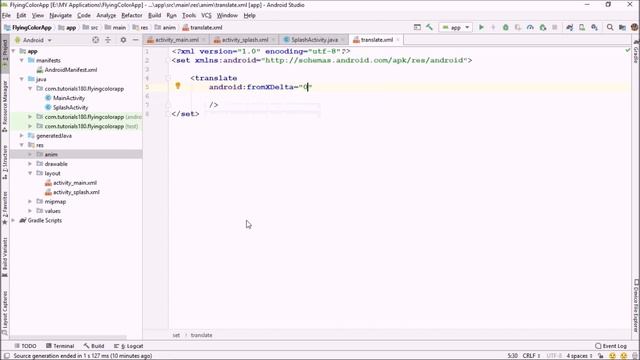Open Resource Manager side tab
The image size is (640, 360).
5,106
